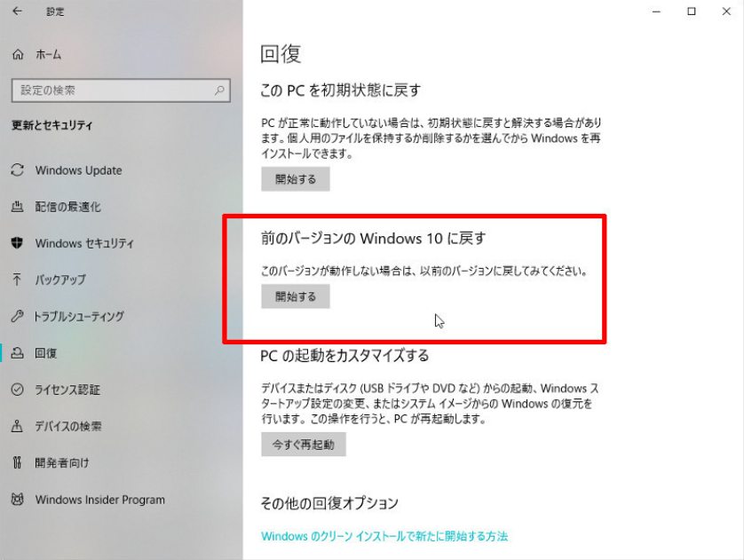Screen dimensions: 744x560
Task: Click the search magnifier icon
Action: coord(219,91)
